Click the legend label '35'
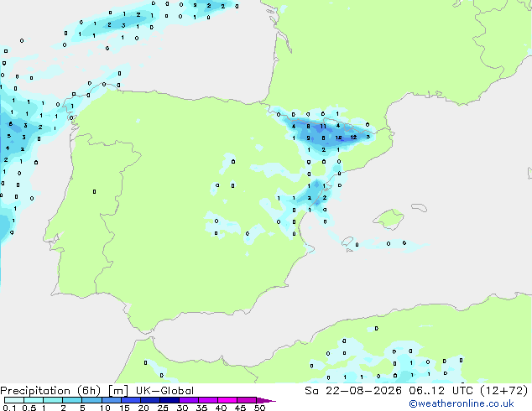 [201, 408]
